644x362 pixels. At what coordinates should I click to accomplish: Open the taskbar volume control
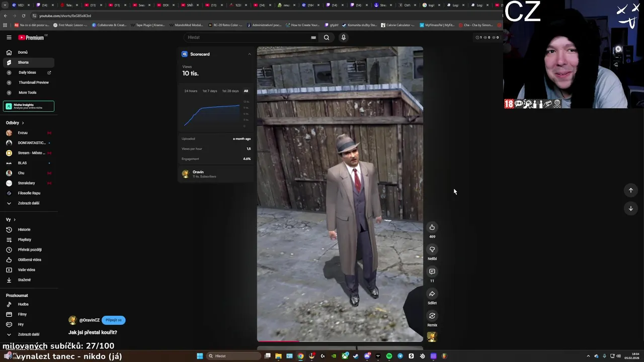pos(618,356)
